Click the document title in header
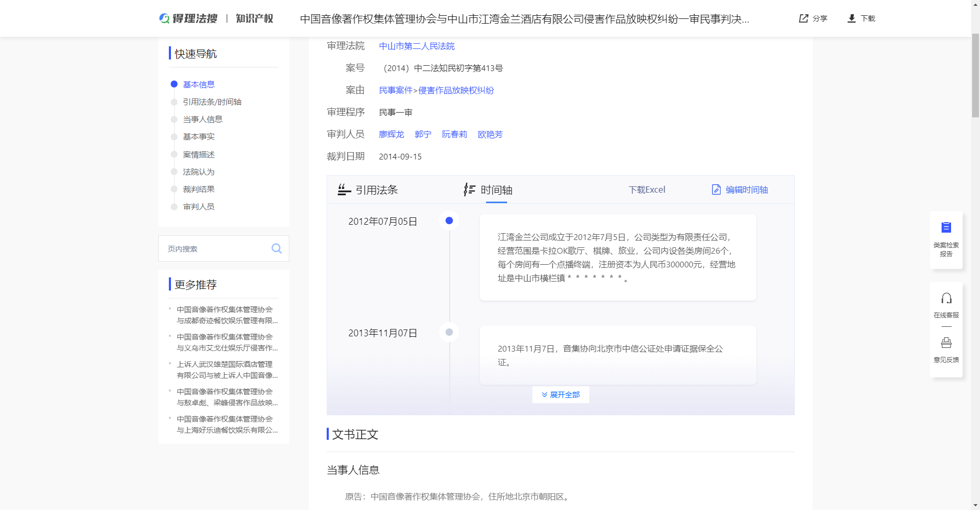Image resolution: width=980 pixels, height=510 pixels. 524,19
